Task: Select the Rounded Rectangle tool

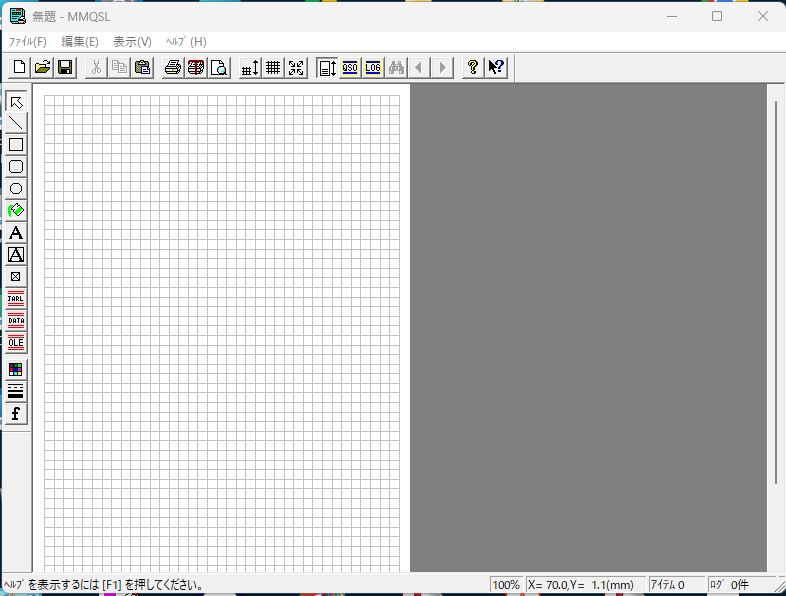Action: 16,167
